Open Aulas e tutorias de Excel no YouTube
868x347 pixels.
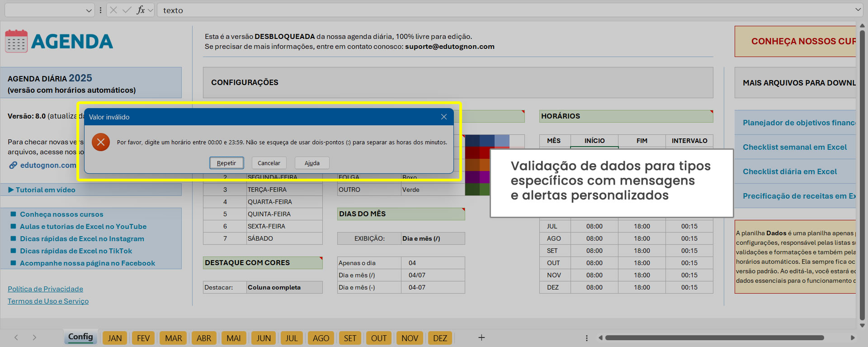(x=83, y=227)
